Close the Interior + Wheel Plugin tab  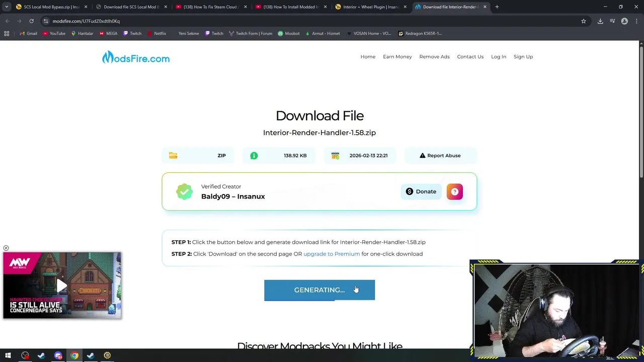click(x=405, y=7)
